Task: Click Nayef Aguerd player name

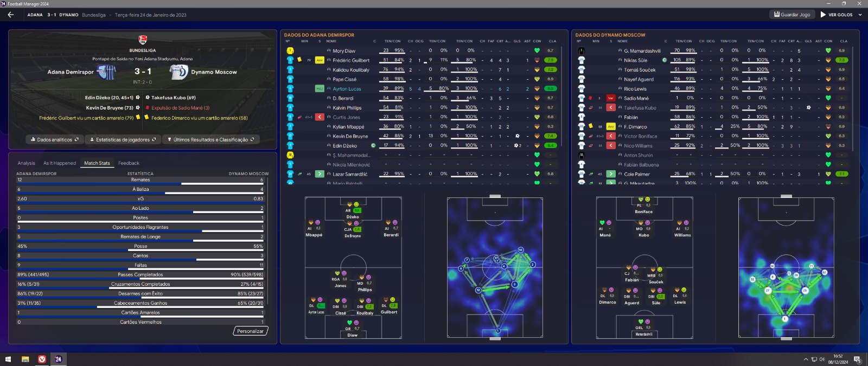Action: click(639, 79)
